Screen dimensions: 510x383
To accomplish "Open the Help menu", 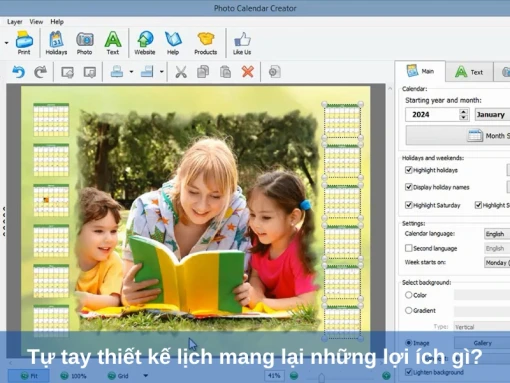I will pyautogui.click(x=57, y=22).
